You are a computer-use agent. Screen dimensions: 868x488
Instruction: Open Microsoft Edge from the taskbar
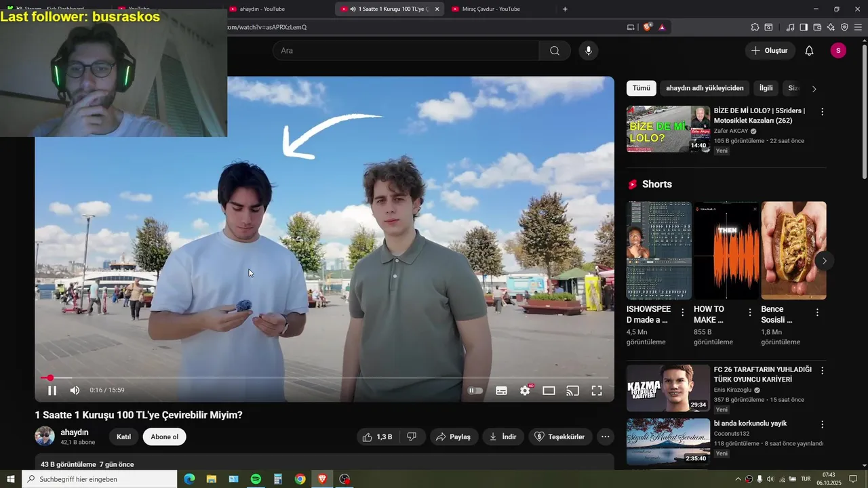pyautogui.click(x=189, y=479)
